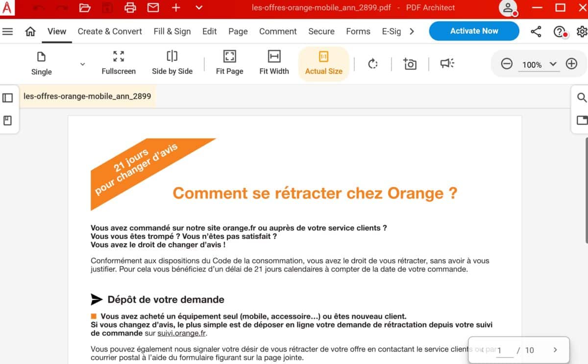Expand the quick access toolbar dropdown arrow

(x=198, y=8)
